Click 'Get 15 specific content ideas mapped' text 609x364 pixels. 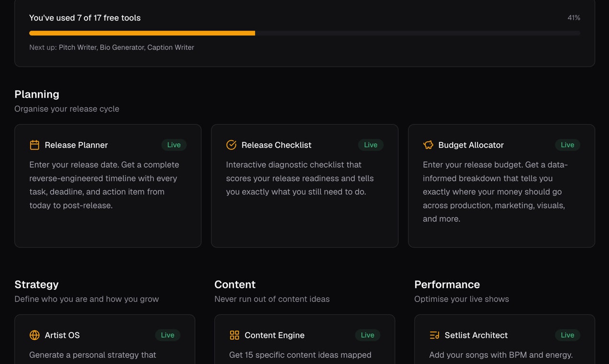300,355
